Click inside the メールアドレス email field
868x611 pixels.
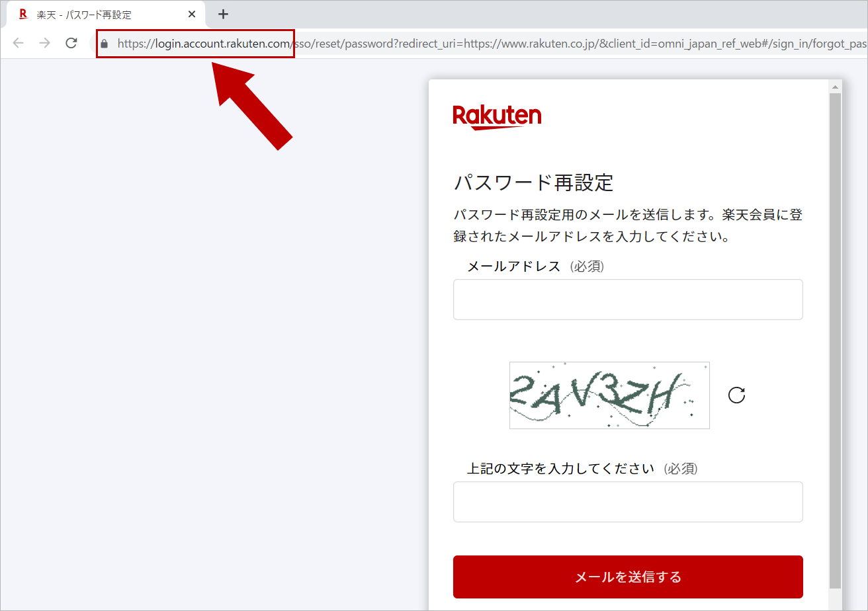coord(627,299)
